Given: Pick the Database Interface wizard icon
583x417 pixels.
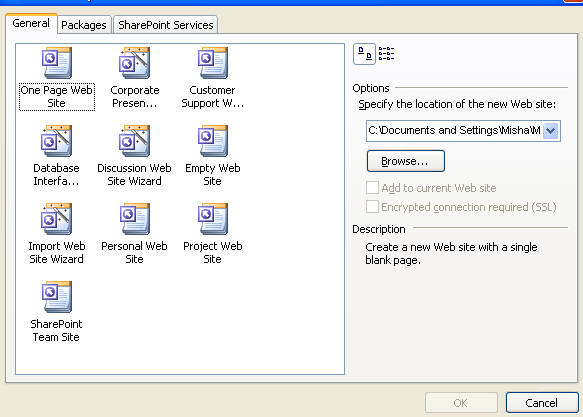Looking at the screenshot, I should 57,141.
